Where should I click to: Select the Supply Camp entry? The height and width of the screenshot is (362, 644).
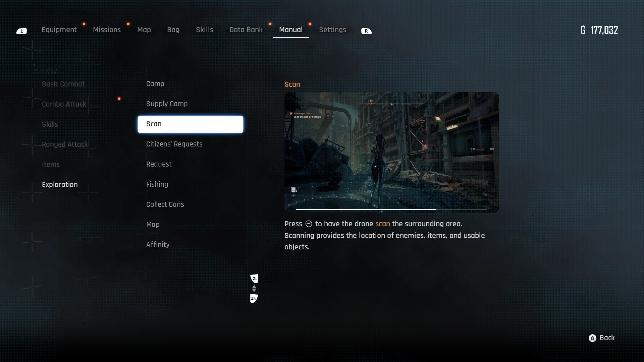pyautogui.click(x=167, y=104)
